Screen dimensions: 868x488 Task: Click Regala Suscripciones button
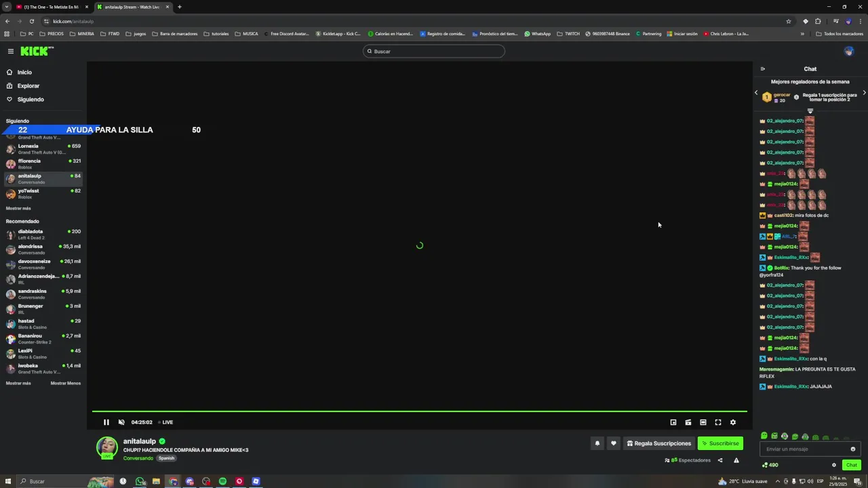pos(659,443)
